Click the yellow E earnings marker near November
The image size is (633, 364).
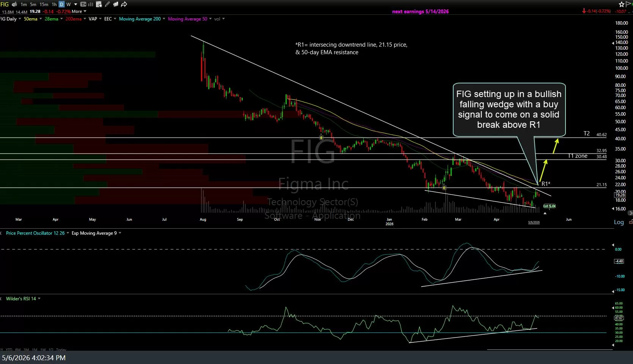321,138
